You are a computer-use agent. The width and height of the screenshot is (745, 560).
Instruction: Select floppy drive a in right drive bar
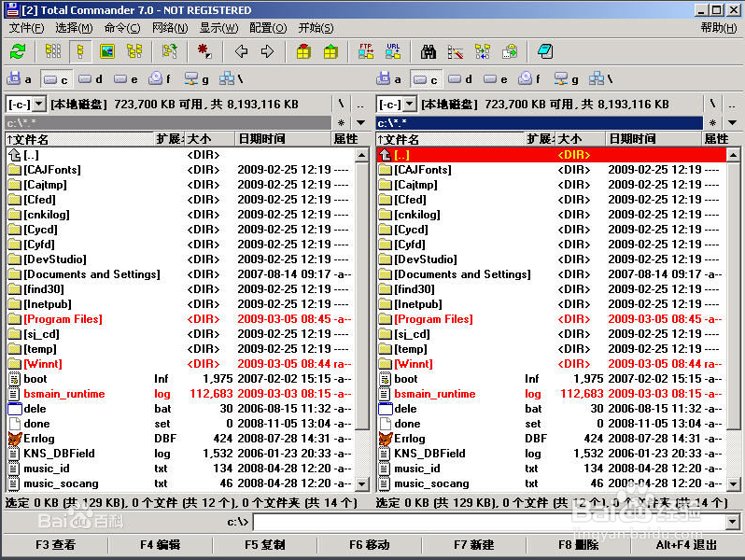point(389,78)
